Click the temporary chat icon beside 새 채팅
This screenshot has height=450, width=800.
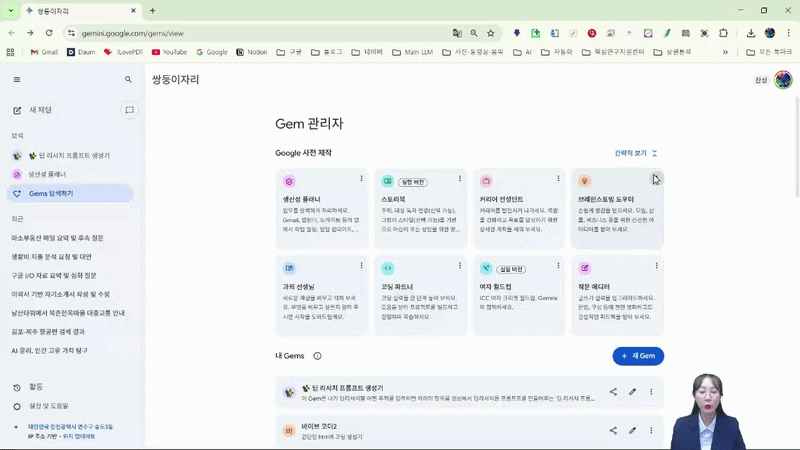pos(129,110)
